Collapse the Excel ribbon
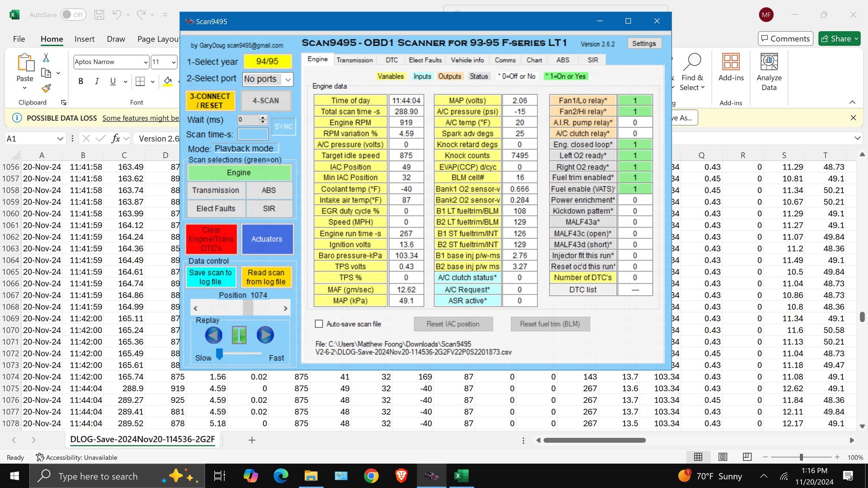This screenshot has width=868, height=488. click(852, 102)
